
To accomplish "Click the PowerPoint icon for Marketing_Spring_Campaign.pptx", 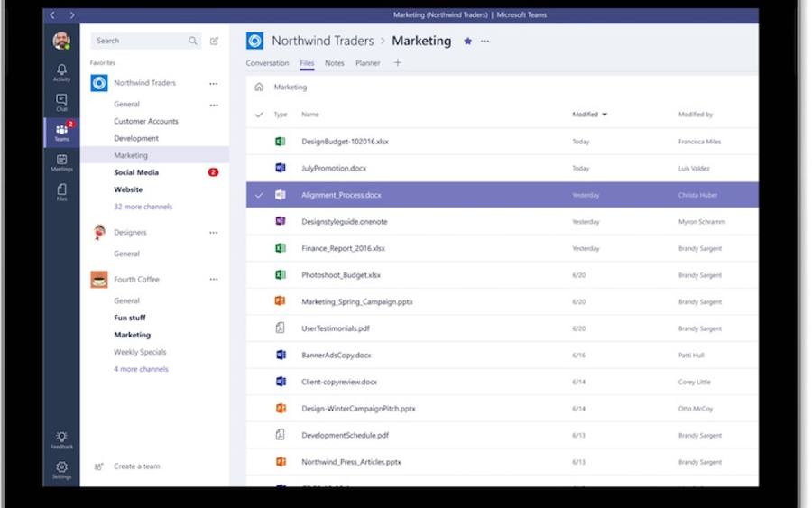I will coord(281,300).
